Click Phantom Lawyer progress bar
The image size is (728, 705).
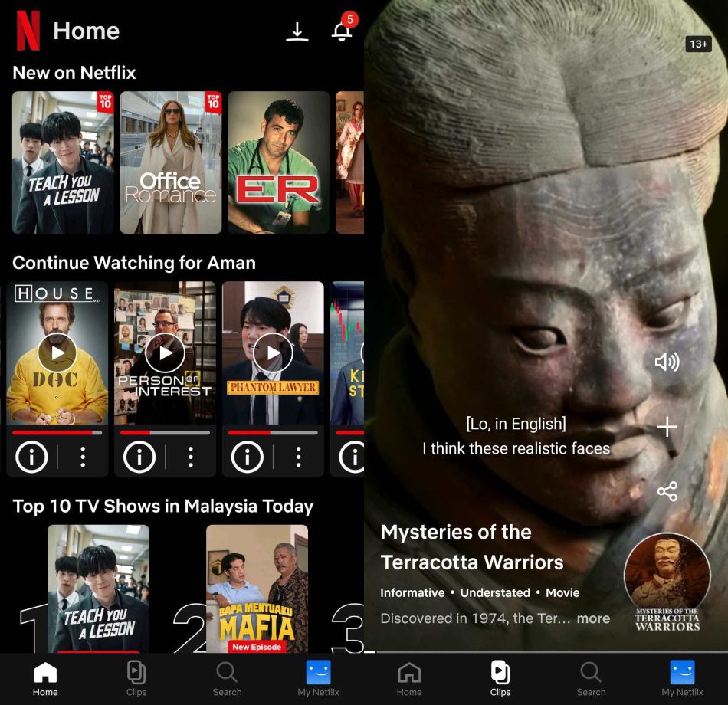[x=273, y=432]
